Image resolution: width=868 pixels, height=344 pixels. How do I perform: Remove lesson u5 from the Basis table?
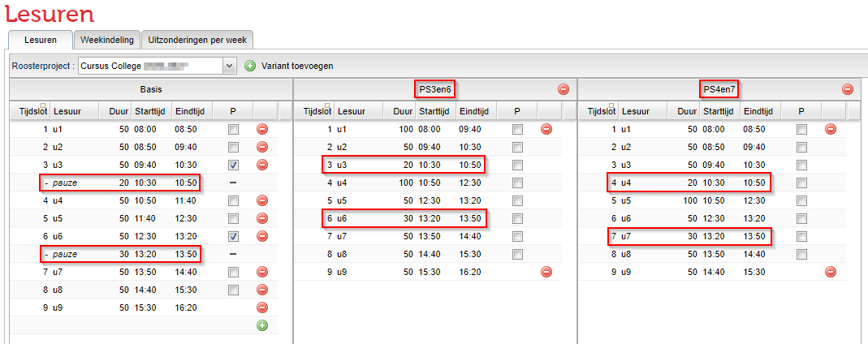(x=262, y=218)
